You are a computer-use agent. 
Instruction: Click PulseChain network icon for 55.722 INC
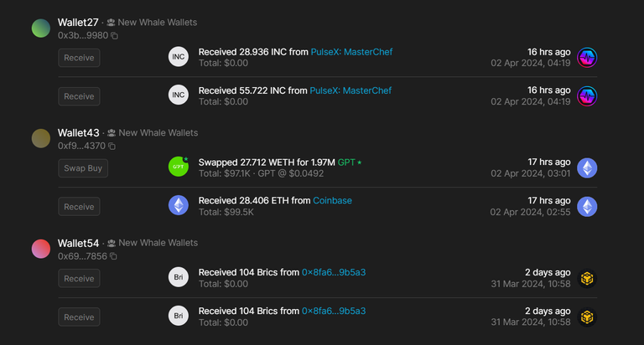click(x=587, y=96)
